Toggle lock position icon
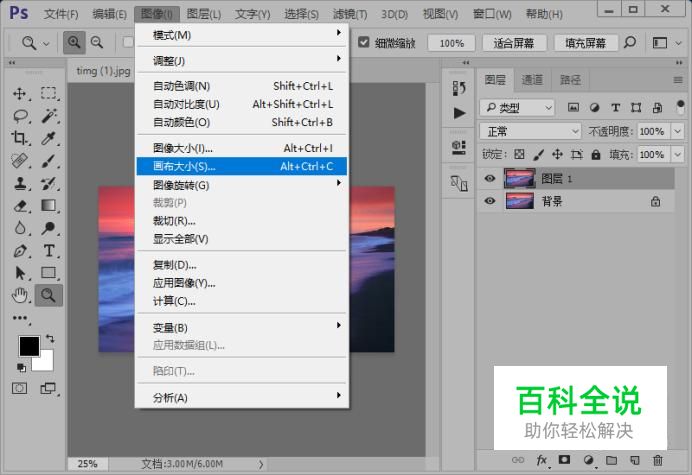The image size is (692, 475). tap(557, 154)
